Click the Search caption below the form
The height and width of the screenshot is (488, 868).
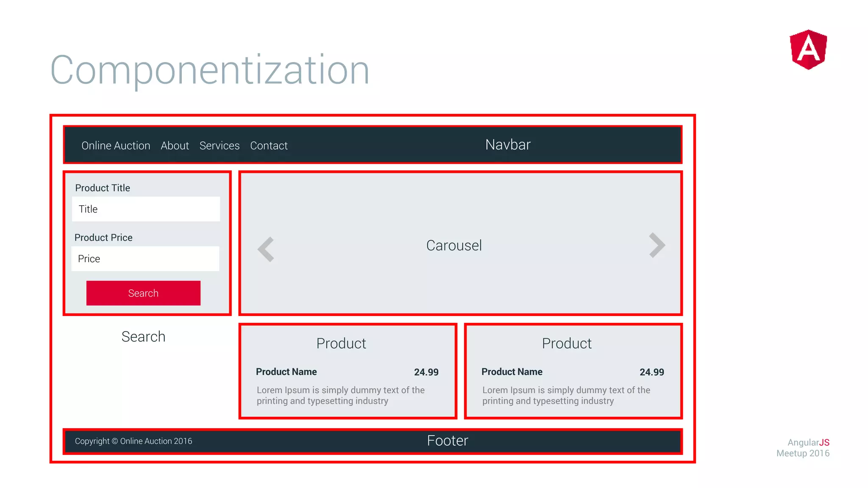pos(143,336)
